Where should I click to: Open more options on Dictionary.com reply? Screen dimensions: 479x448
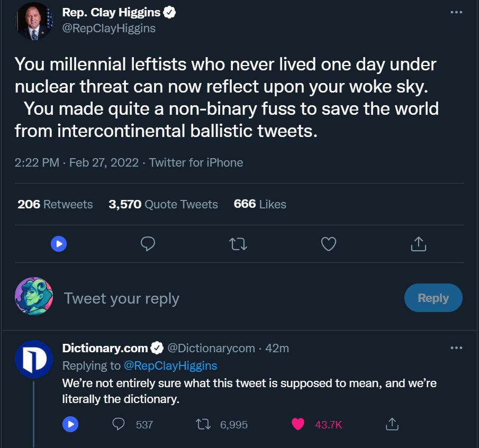point(456,348)
